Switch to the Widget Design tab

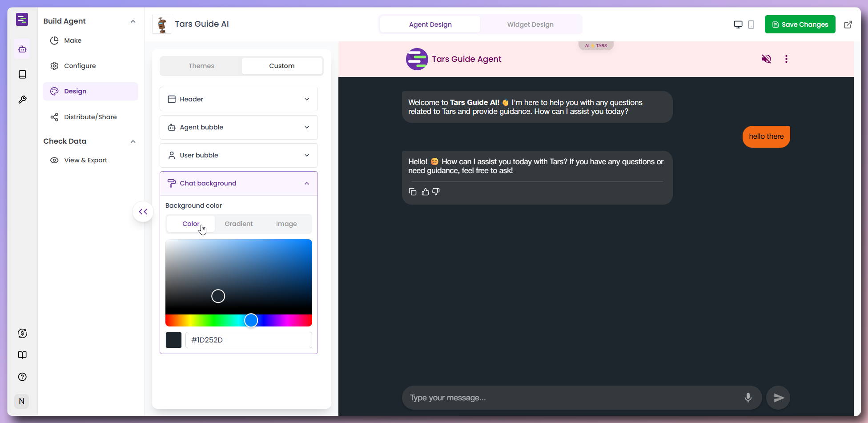tap(530, 24)
